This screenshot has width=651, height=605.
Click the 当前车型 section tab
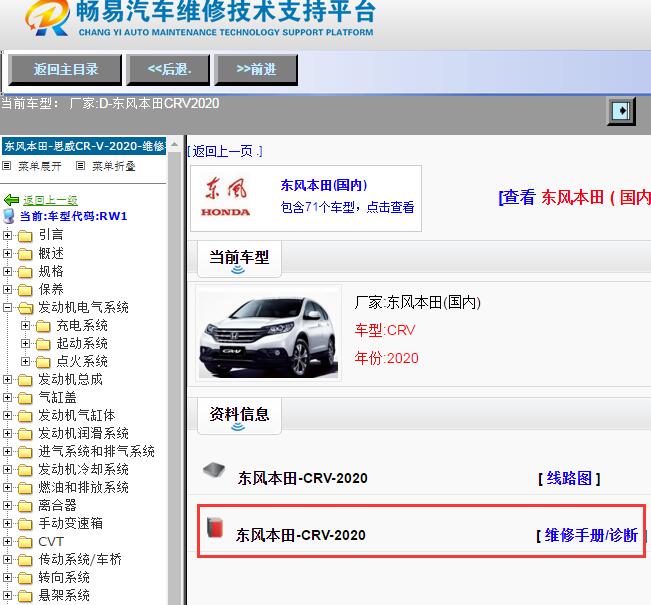[239, 259]
